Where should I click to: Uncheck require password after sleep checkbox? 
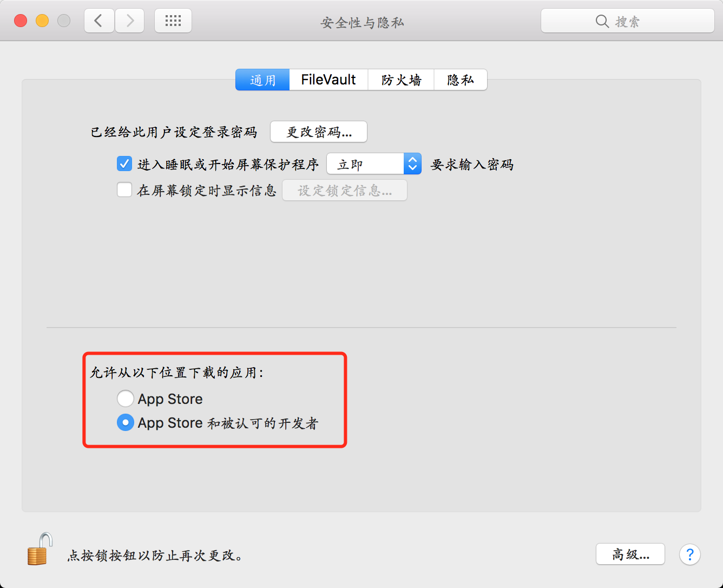point(124,164)
